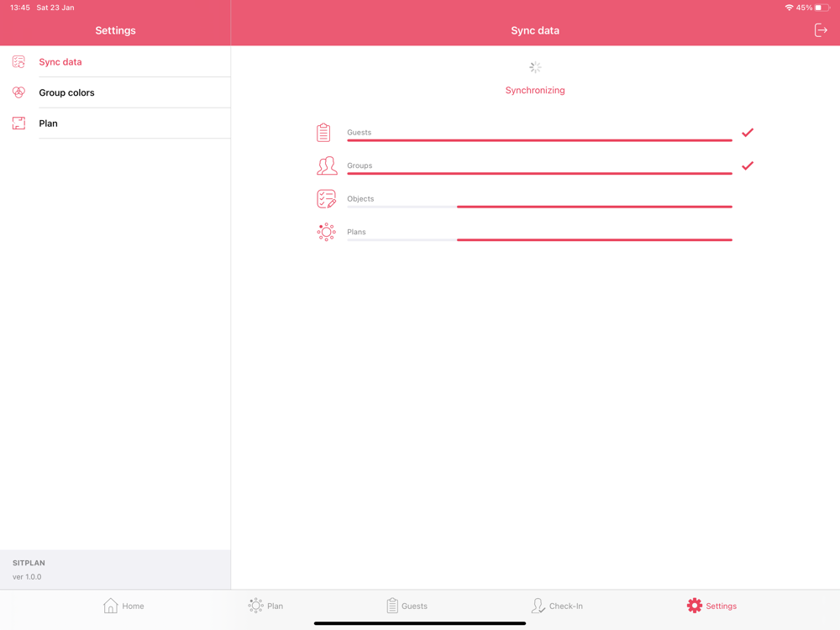Click the Guests clipboard icon in sync list
The image size is (840, 630).
tap(323, 133)
